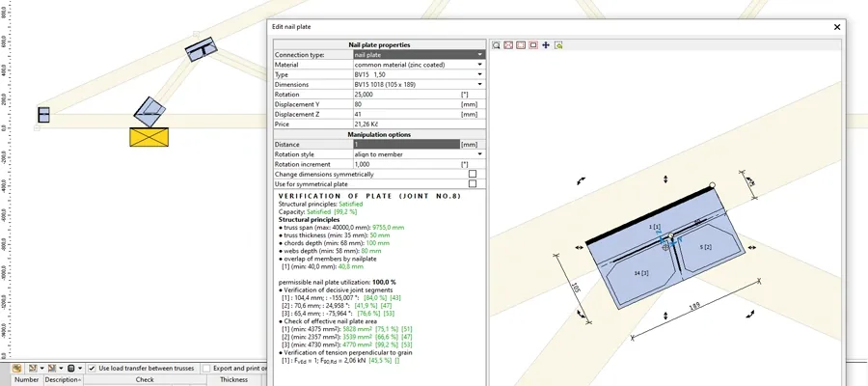Click the vertical move arrow above plate
This screenshot has height=386, width=868.
coord(665,179)
